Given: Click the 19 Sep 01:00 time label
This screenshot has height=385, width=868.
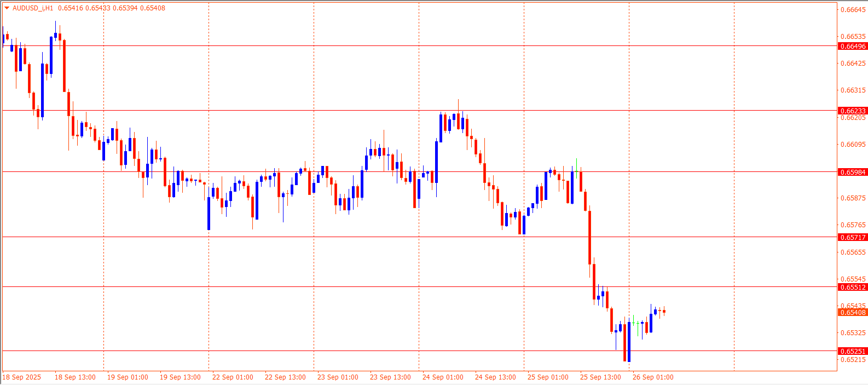Looking at the screenshot, I should click(128, 377).
